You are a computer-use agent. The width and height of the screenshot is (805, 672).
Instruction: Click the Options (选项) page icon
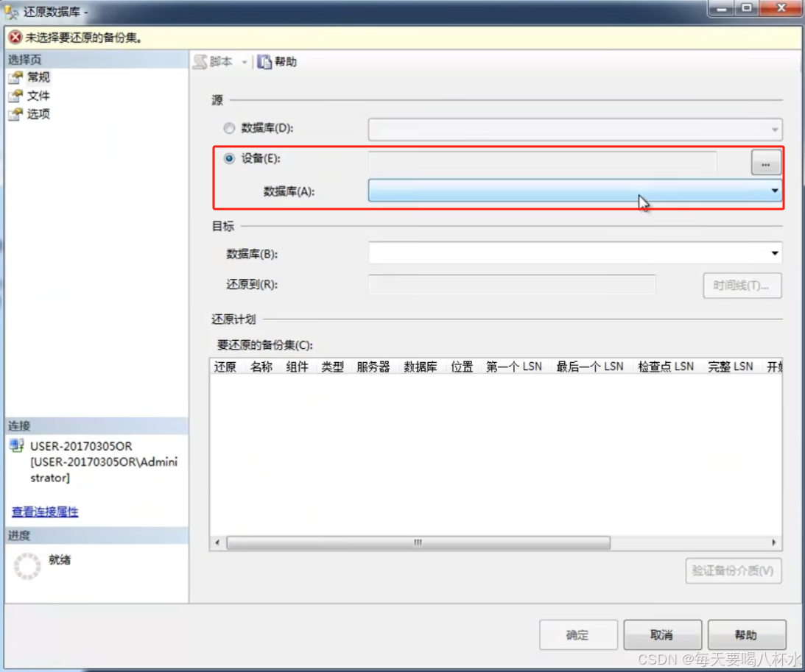click(x=15, y=114)
